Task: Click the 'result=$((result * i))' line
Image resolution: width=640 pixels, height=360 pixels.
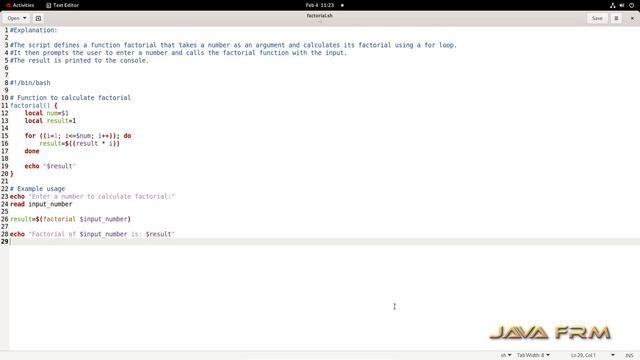Action: [80, 143]
